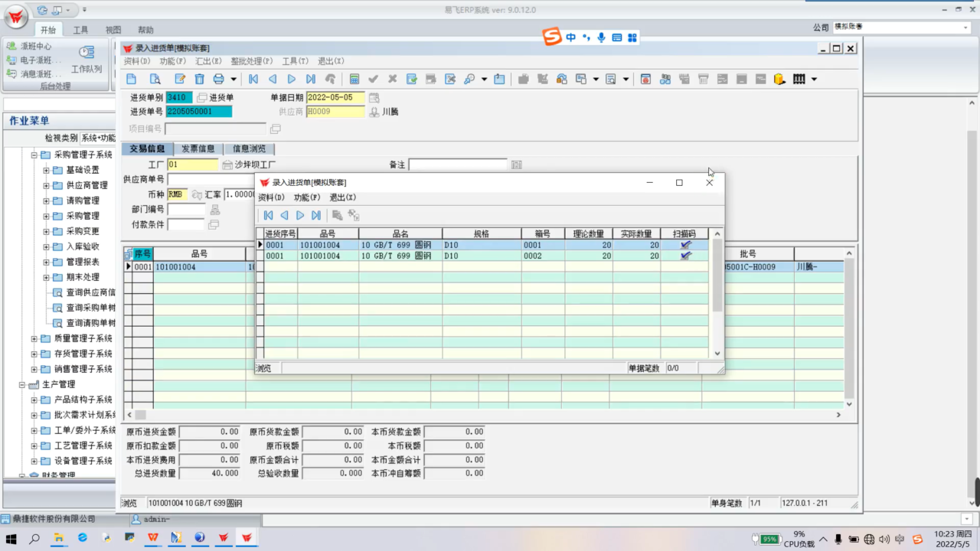The width and height of the screenshot is (980, 551).
Task: Click the 部门编号 input field
Action: (x=187, y=210)
